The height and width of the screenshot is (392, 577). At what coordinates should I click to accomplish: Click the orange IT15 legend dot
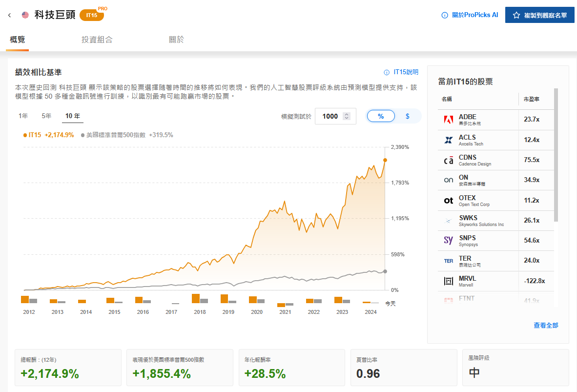pos(25,135)
